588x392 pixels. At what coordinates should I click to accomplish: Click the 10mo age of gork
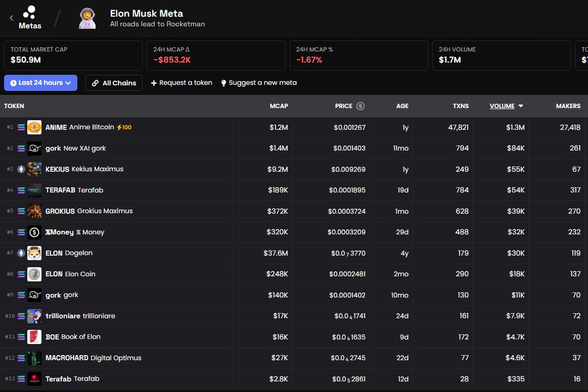(400, 296)
